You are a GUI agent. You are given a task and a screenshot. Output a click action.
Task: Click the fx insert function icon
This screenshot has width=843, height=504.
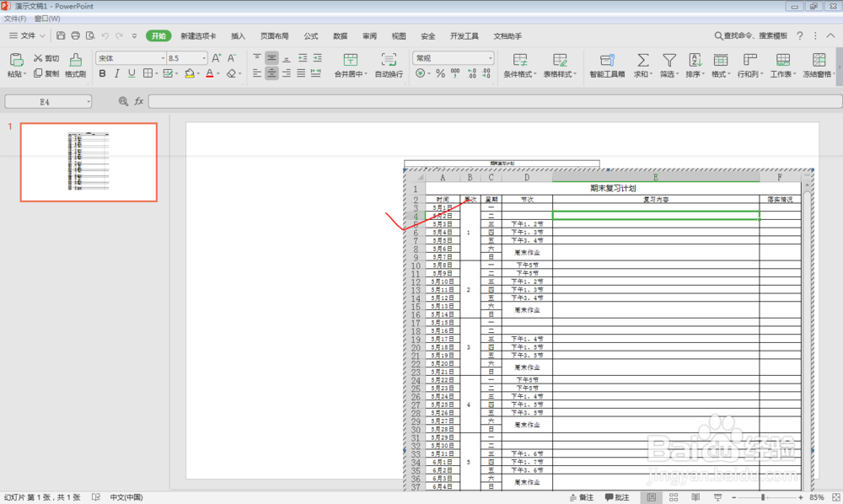pos(139,101)
